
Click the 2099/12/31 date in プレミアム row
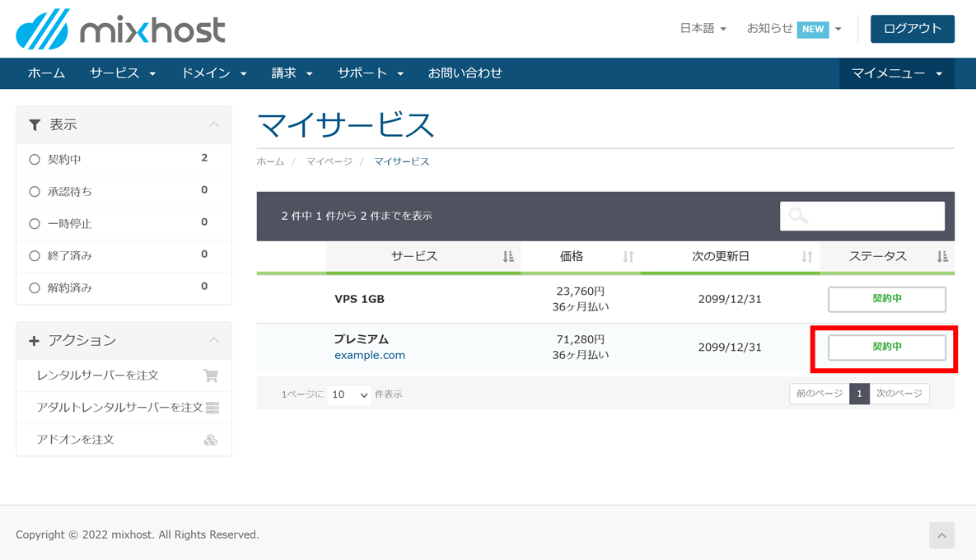click(730, 348)
